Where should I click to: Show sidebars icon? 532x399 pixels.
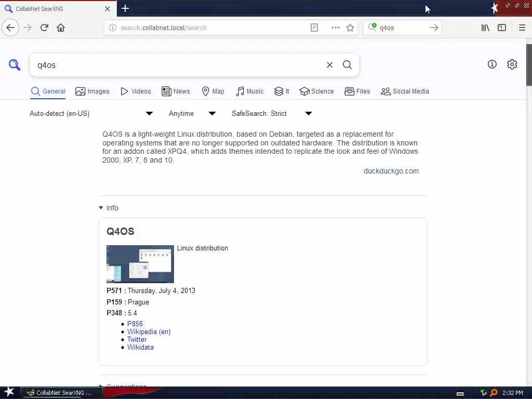502,28
